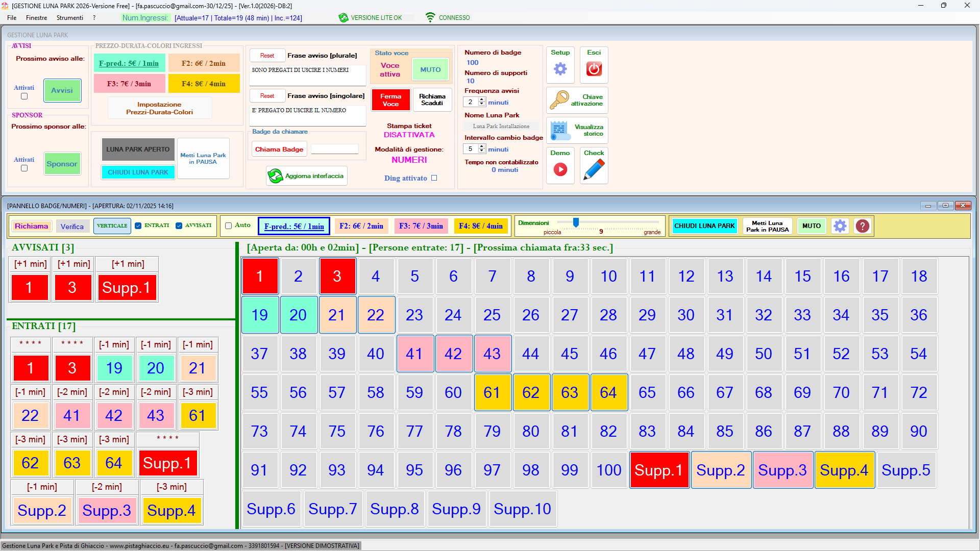This screenshot has height=551, width=980.
Task: Open Setup gear icon
Action: click(x=560, y=69)
